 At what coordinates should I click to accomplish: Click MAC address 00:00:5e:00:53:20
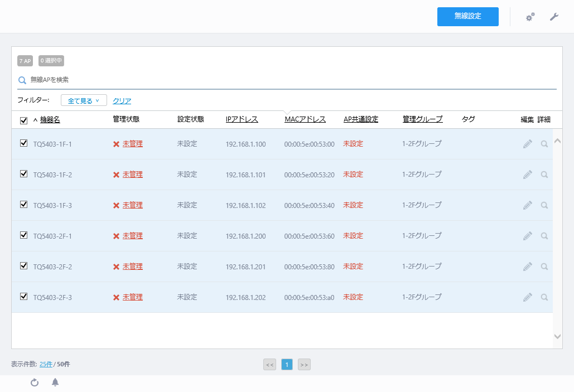coord(310,175)
